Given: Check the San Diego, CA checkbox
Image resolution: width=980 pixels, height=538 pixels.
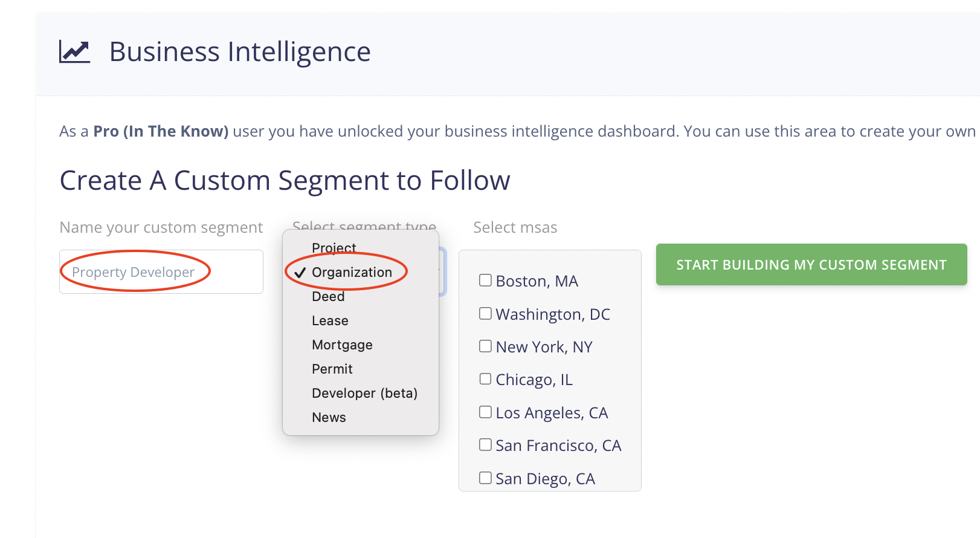Looking at the screenshot, I should coord(485,478).
